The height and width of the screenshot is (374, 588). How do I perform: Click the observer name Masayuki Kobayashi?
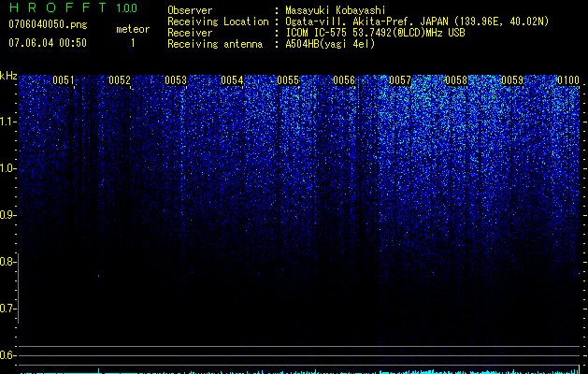[x=336, y=10]
